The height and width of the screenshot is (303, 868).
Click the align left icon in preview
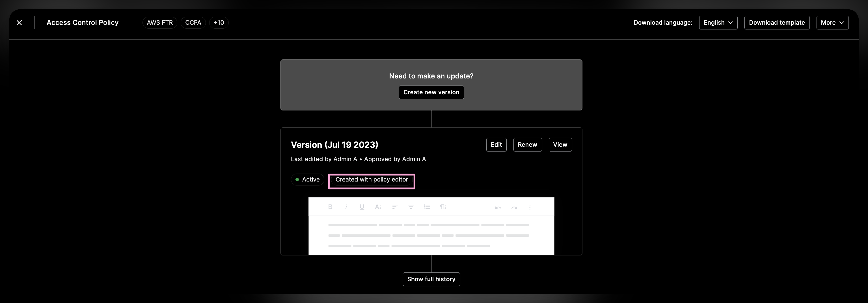(395, 207)
